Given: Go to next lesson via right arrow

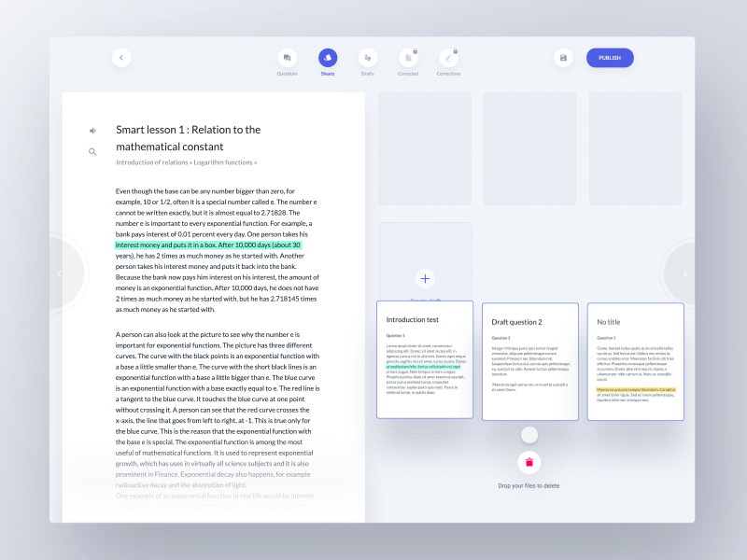Looking at the screenshot, I should tap(685, 273).
